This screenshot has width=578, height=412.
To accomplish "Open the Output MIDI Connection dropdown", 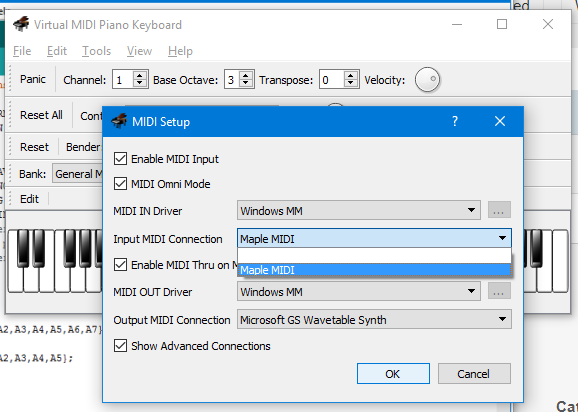I will [374, 319].
